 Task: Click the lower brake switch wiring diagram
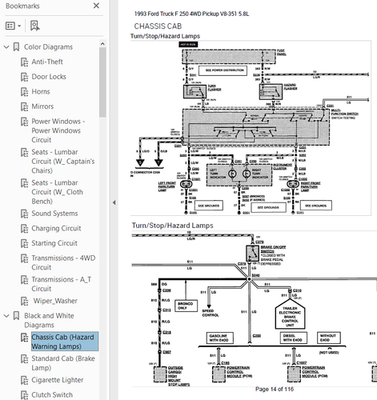coord(254,308)
